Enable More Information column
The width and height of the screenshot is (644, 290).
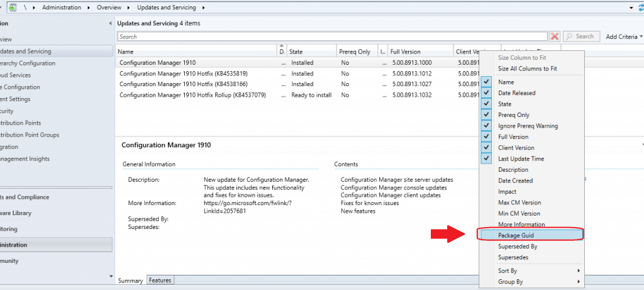tap(532, 225)
